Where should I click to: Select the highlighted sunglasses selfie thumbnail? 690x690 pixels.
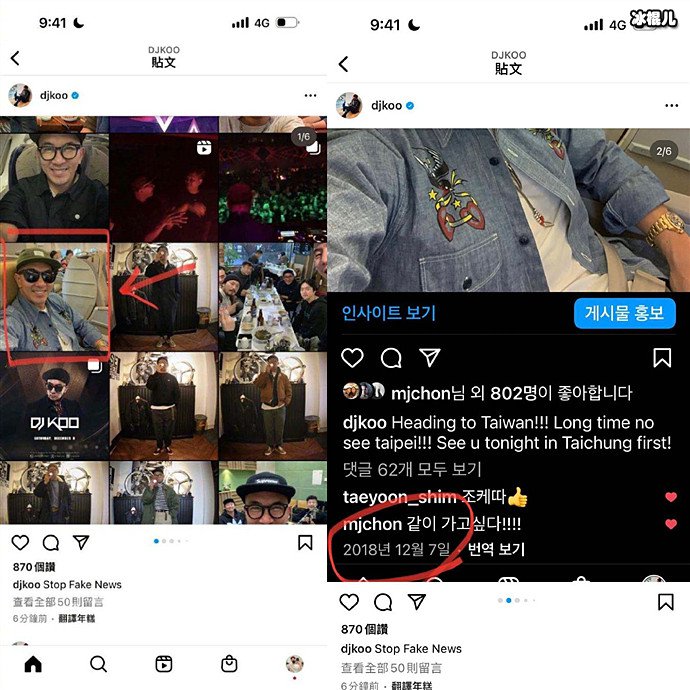click(55, 297)
